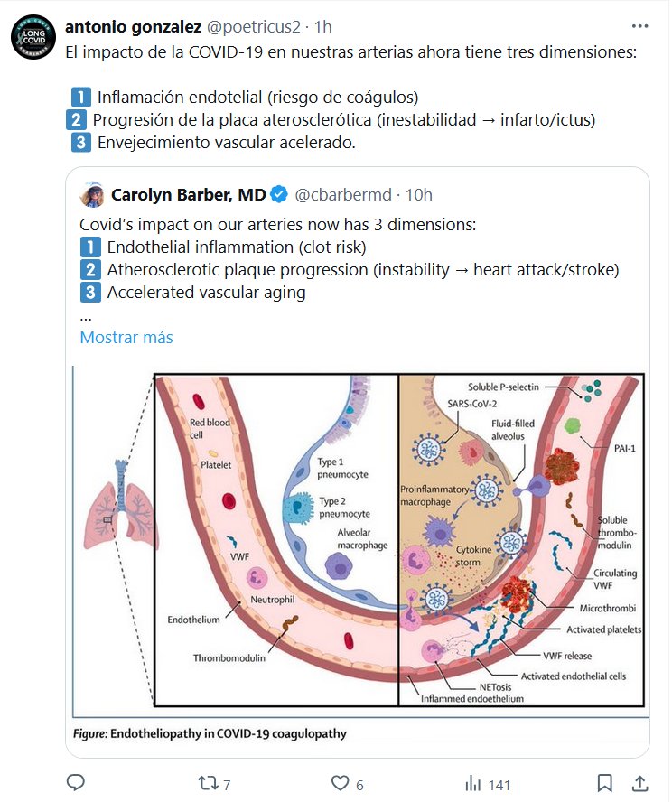The image size is (672, 802).
Task: Click Carolyn Barber's blue verified badge
Action: click(280, 194)
